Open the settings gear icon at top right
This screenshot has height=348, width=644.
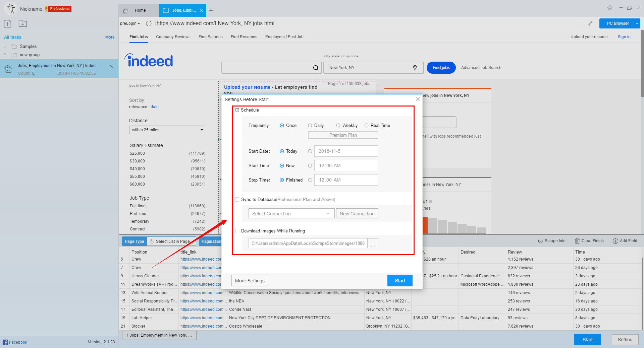point(610,8)
